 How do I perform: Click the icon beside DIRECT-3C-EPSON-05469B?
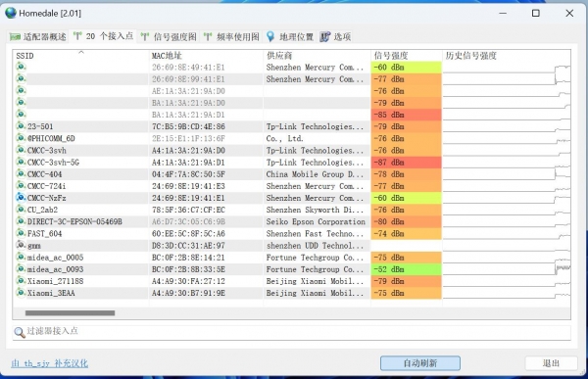click(x=21, y=221)
